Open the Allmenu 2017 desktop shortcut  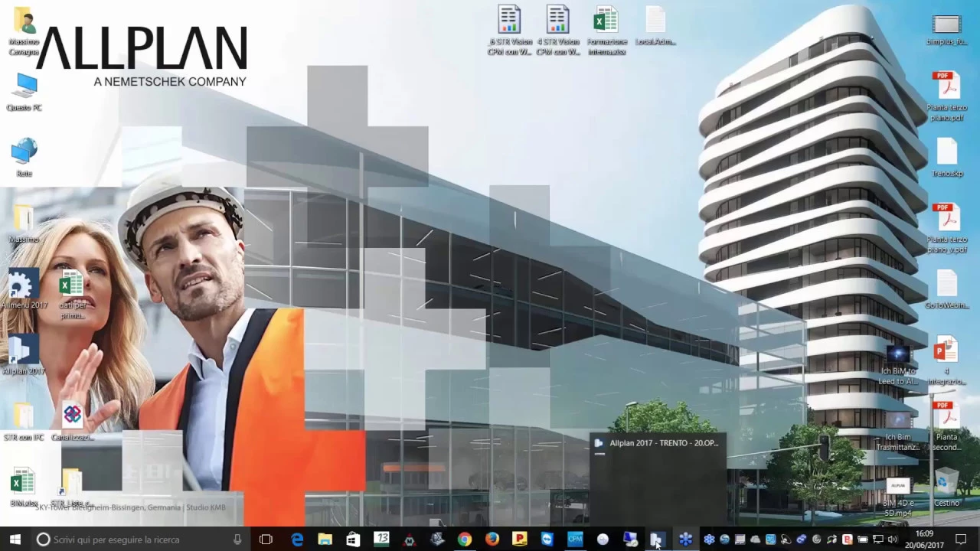point(23,289)
